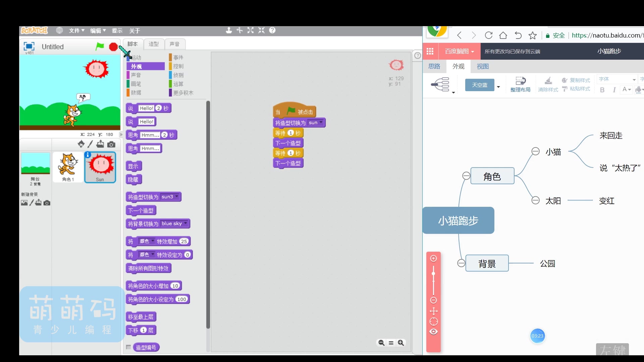Click the 整理布局 button
Image resolution: width=644 pixels, height=362 pixels.
(x=520, y=84)
